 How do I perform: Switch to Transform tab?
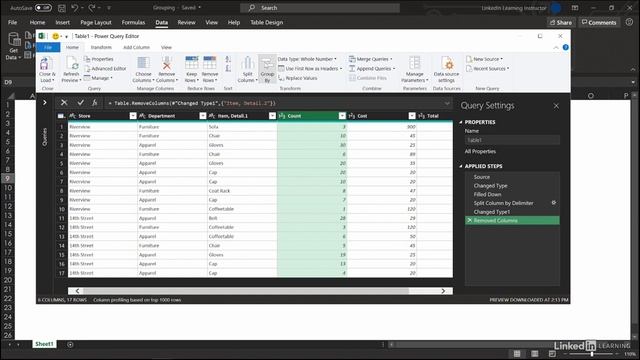(x=101, y=47)
